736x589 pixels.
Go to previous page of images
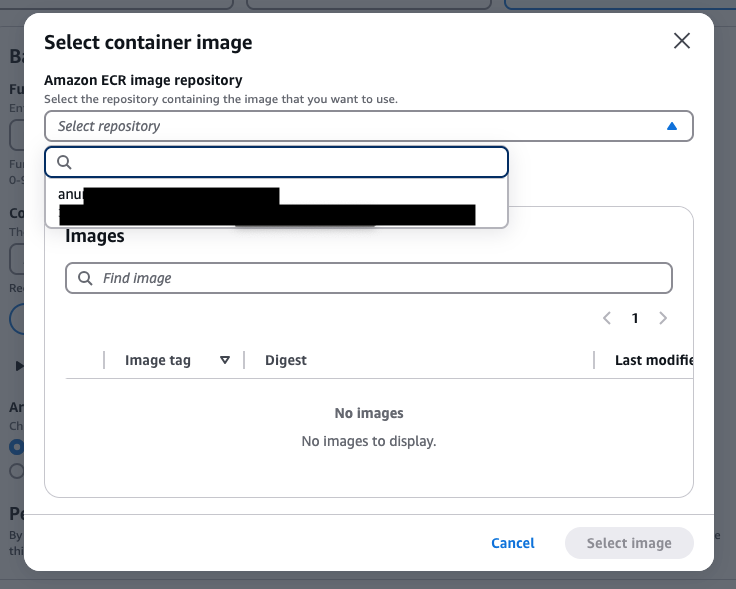coord(607,318)
